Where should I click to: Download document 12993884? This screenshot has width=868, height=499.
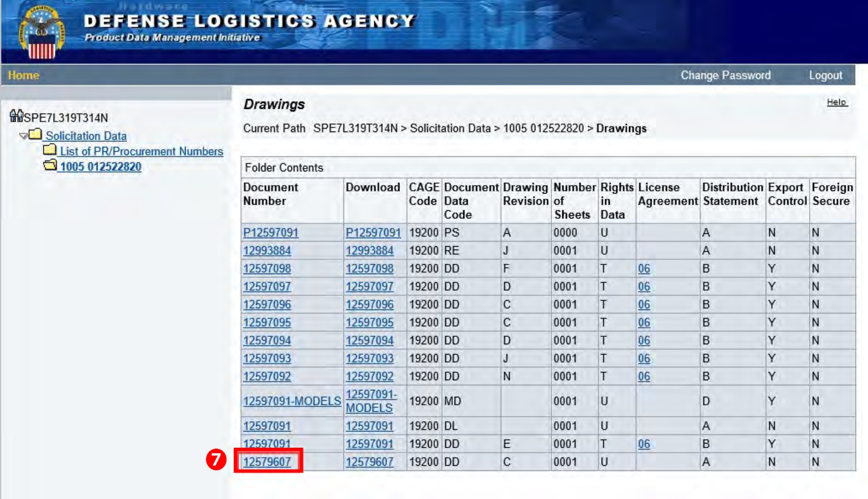click(370, 250)
